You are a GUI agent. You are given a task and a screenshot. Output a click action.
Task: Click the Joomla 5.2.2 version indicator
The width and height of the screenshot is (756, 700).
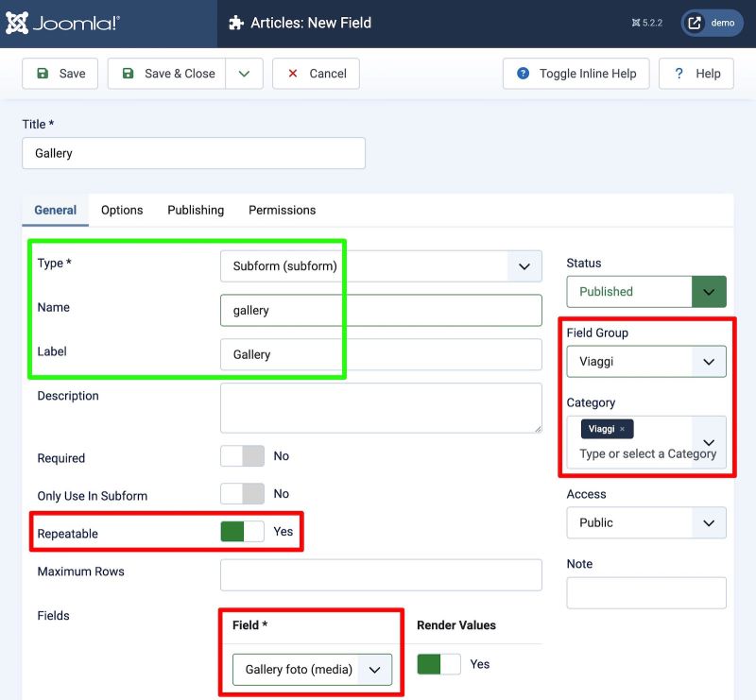point(647,23)
